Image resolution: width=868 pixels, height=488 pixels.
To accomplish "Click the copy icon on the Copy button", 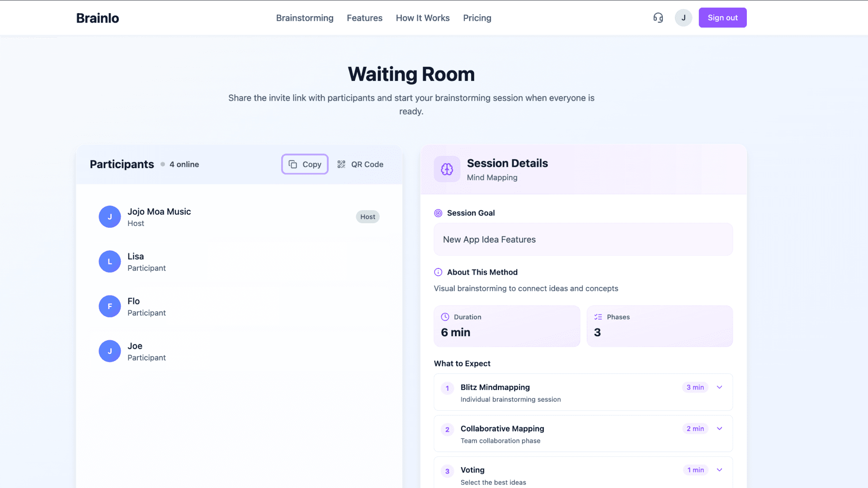I will [x=292, y=164].
